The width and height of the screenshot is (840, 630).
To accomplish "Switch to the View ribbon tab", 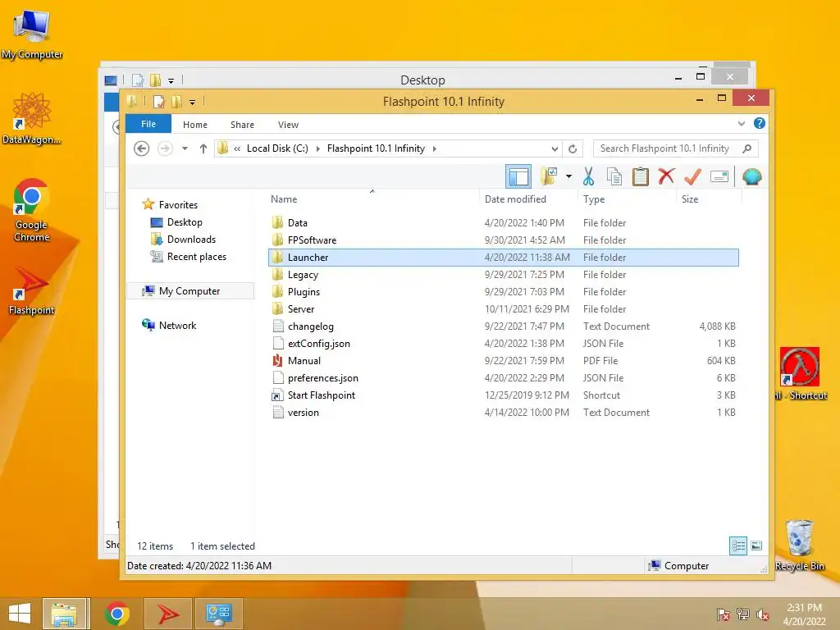I will (288, 125).
